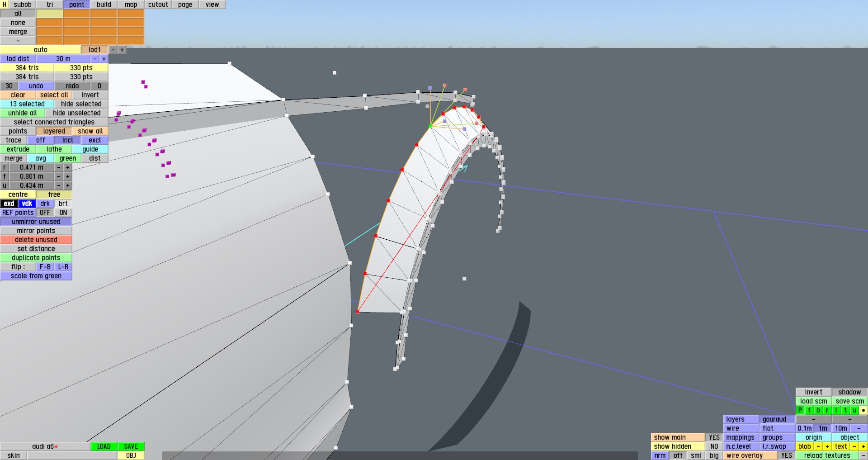Click 'reload textures'

click(x=827, y=455)
